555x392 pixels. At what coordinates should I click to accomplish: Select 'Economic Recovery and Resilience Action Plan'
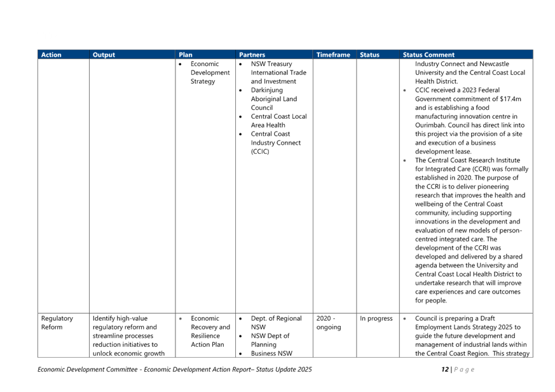tap(210, 332)
